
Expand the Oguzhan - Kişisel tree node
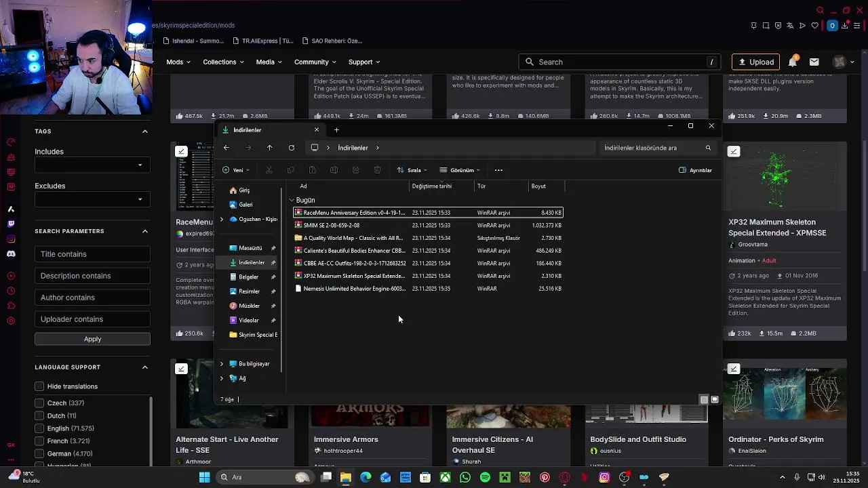click(x=222, y=220)
